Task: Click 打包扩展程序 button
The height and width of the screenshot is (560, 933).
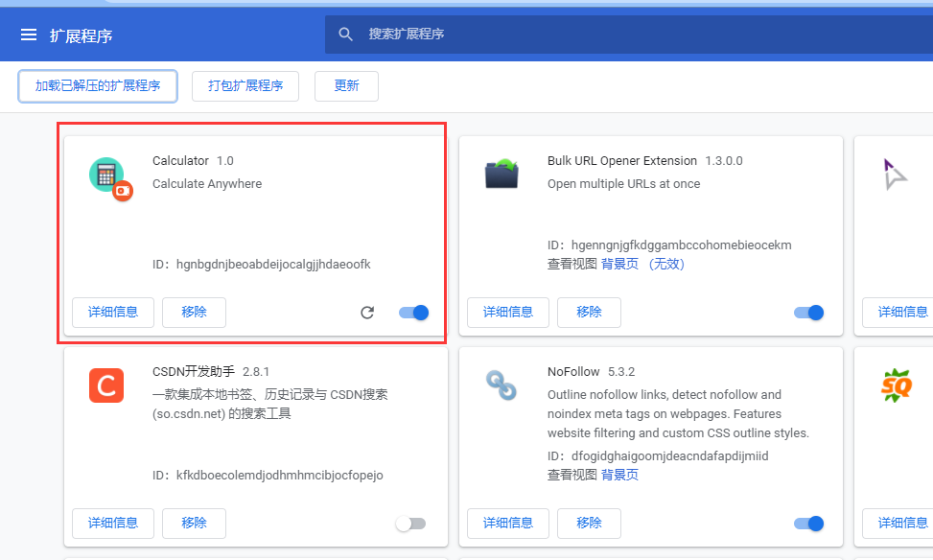Action: 245,85
